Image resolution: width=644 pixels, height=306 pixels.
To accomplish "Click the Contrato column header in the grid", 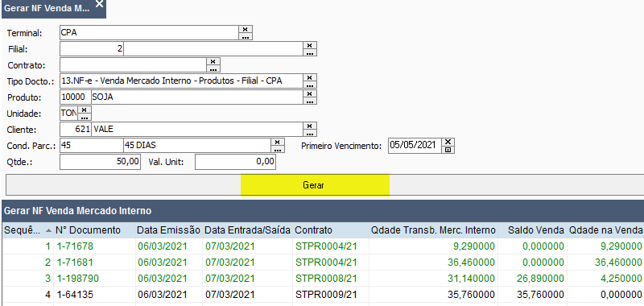I will tap(331, 230).
